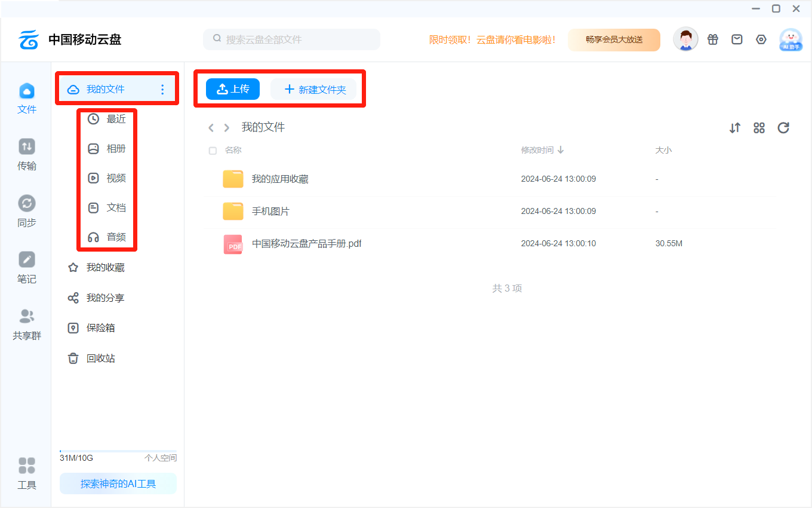812x508 pixels.
Task: Click the 31M/10G storage text
Action: tap(76, 458)
